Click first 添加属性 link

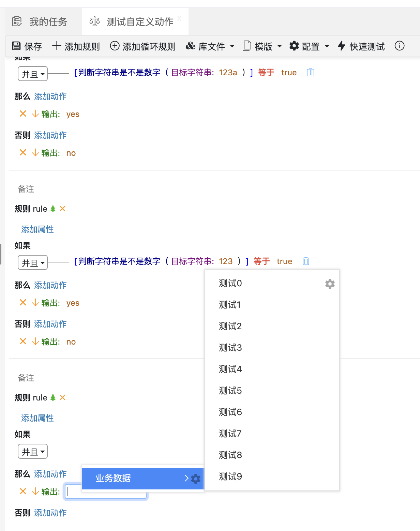point(37,229)
